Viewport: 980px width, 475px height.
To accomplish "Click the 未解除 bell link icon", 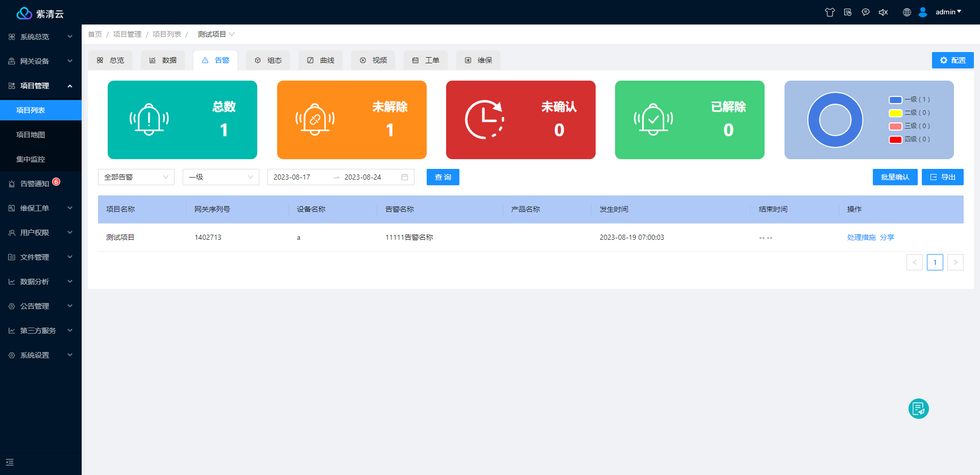I will click(315, 119).
